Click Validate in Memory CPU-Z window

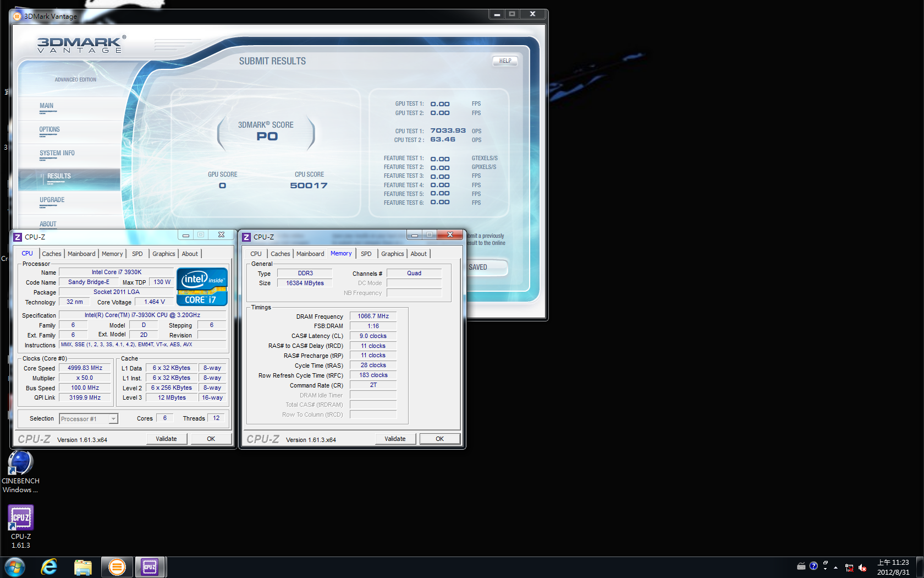(x=395, y=439)
